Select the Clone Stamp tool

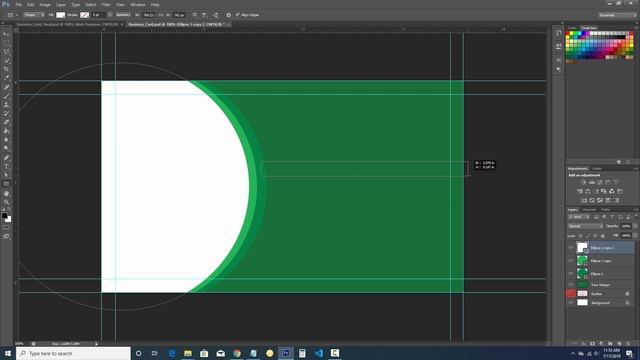6,105
